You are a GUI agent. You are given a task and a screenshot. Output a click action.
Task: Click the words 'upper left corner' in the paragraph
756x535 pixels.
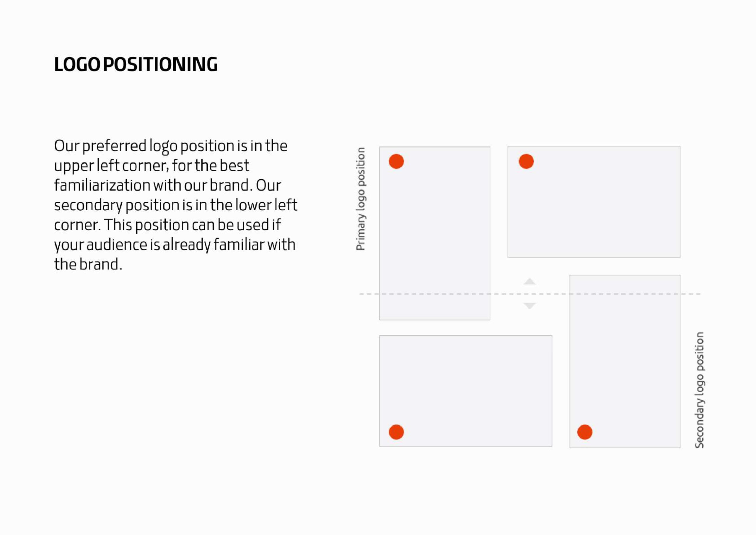111,166
